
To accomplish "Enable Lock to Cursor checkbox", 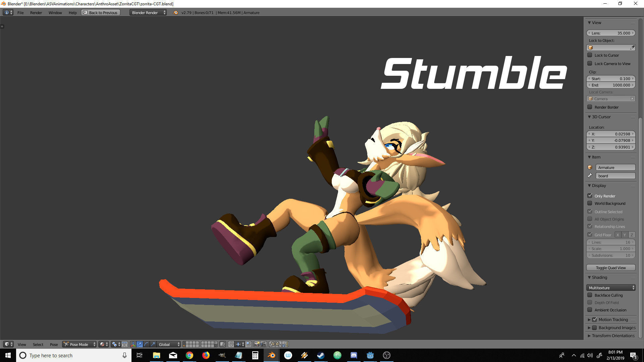I will pos(590,55).
